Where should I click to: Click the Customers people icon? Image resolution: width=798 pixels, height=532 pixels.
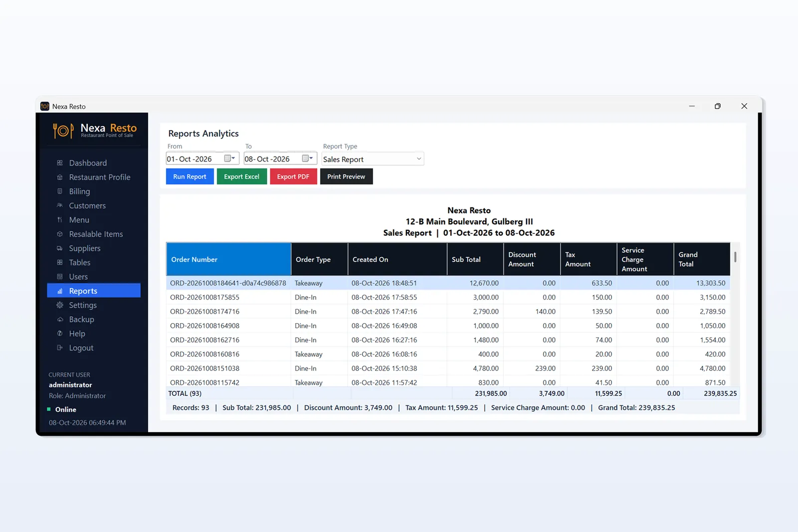click(60, 205)
